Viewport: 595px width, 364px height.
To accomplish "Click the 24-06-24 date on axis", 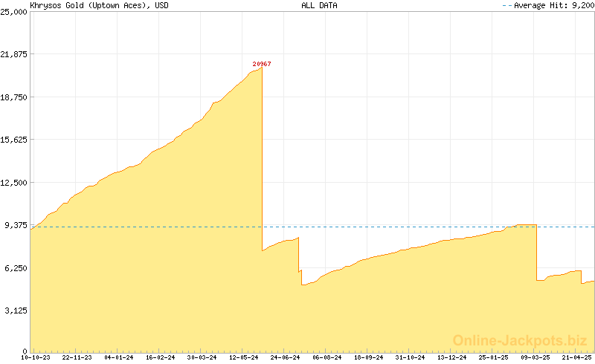I will tap(286, 357).
